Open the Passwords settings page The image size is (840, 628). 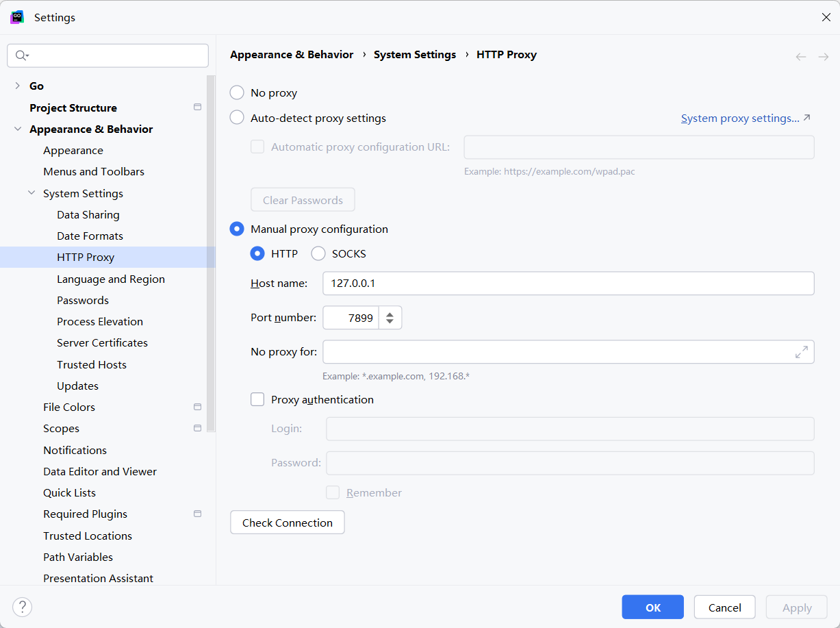click(83, 300)
